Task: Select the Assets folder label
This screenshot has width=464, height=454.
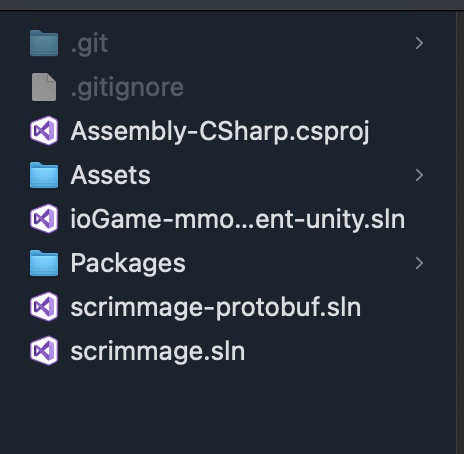Action: [111, 175]
